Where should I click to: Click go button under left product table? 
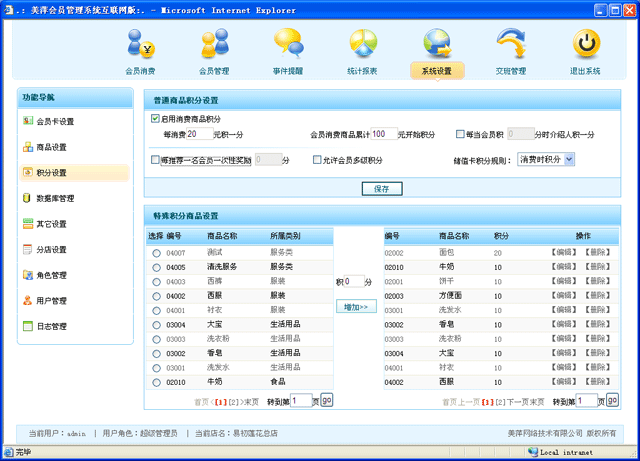coord(327,400)
